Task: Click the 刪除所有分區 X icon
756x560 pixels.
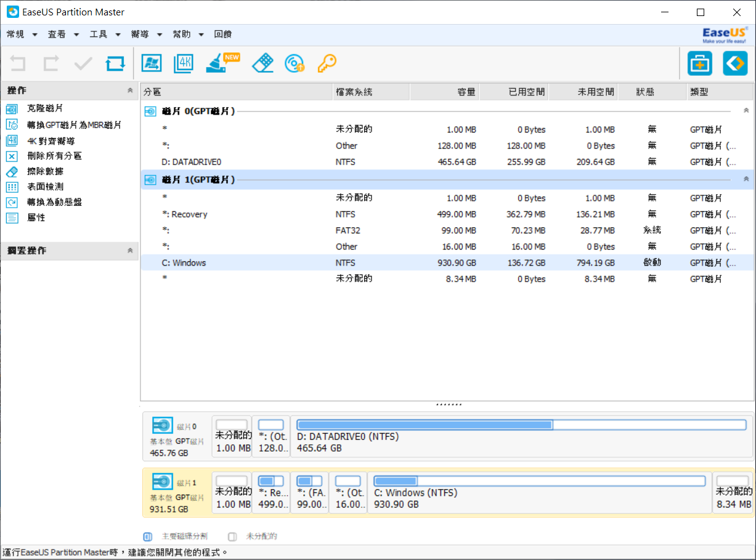Action: 12,156
